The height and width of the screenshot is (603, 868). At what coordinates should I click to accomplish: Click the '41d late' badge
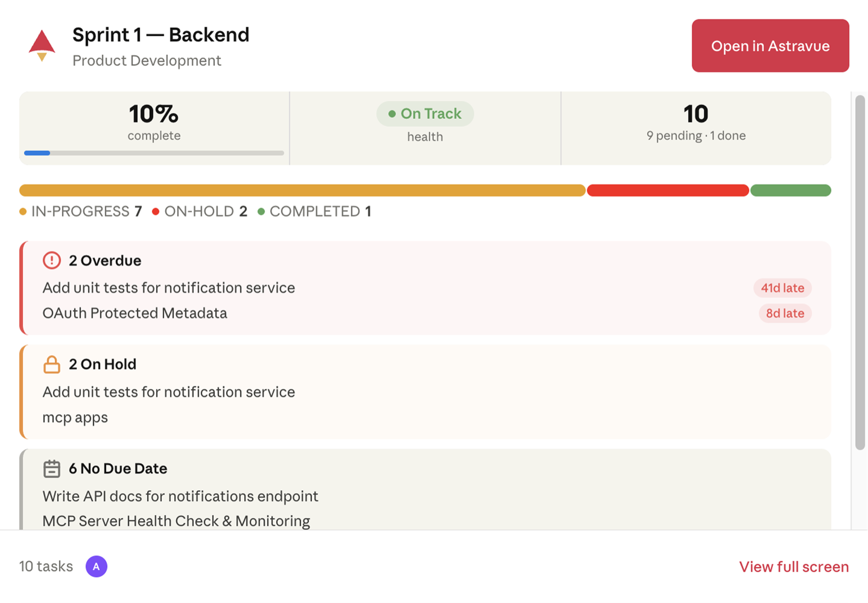tap(782, 288)
